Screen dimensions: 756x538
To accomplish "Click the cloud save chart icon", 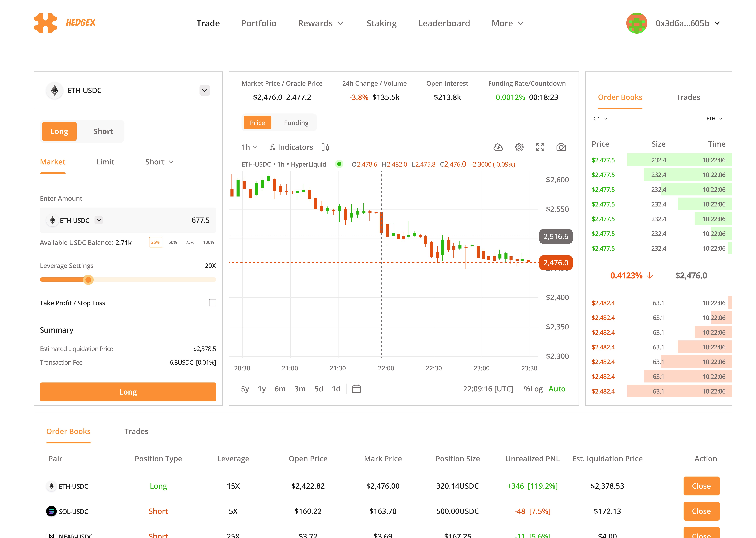I will tap(498, 147).
